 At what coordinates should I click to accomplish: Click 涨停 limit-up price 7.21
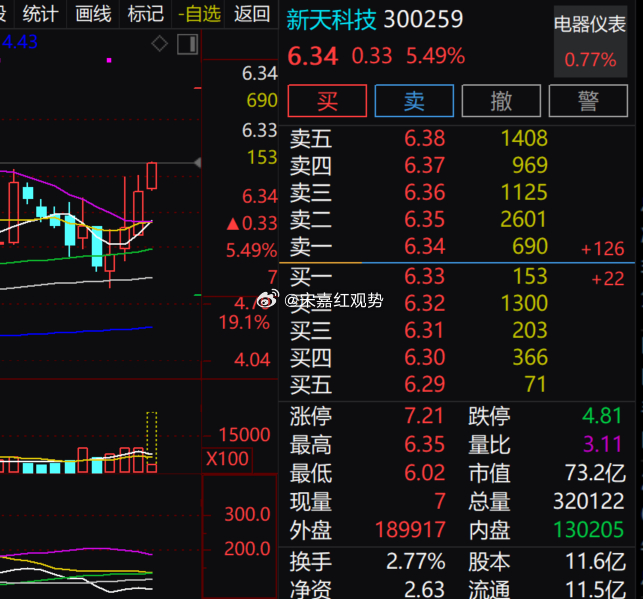click(424, 416)
